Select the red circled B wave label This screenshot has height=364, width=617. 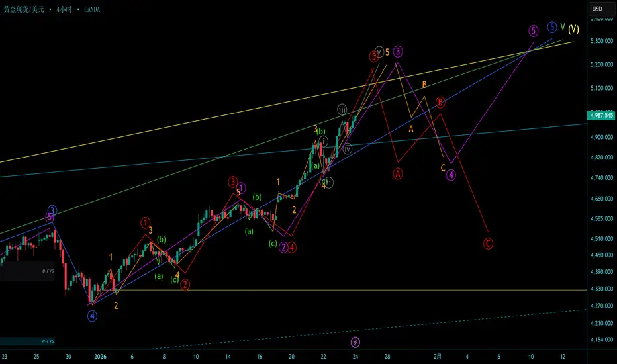point(440,103)
